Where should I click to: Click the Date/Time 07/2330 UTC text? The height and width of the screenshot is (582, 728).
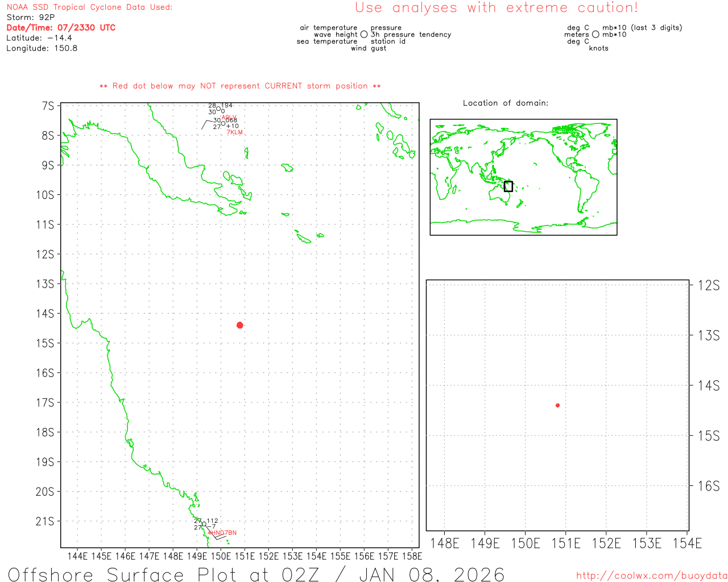click(x=61, y=27)
